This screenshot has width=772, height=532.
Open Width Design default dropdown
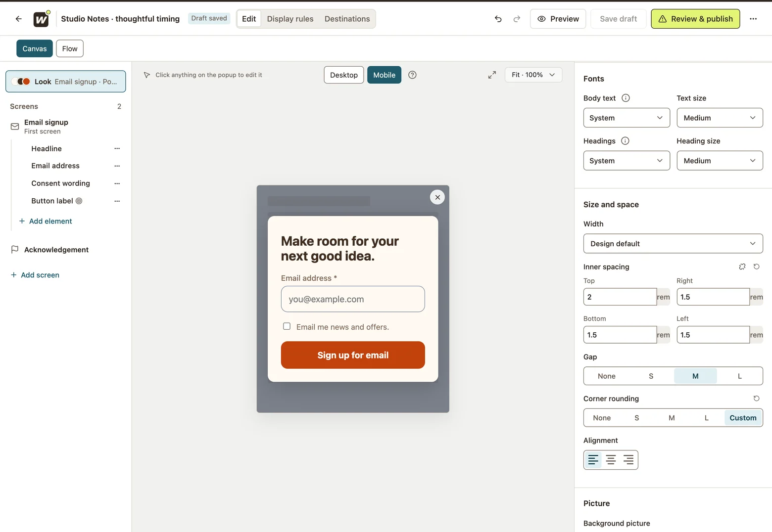[x=673, y=244]
